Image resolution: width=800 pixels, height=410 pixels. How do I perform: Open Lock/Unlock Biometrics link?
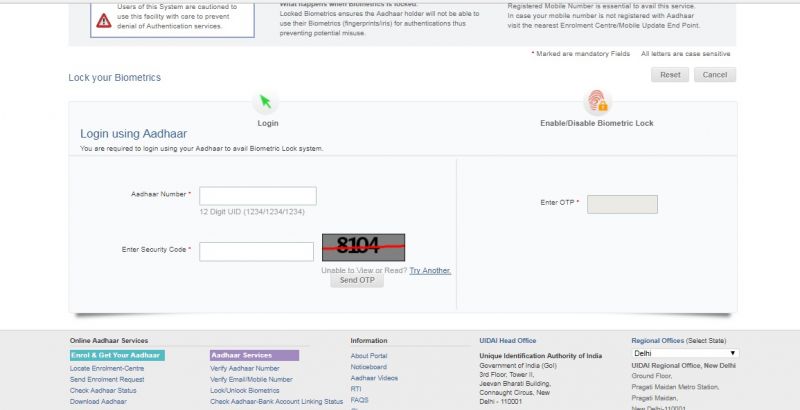245,391
